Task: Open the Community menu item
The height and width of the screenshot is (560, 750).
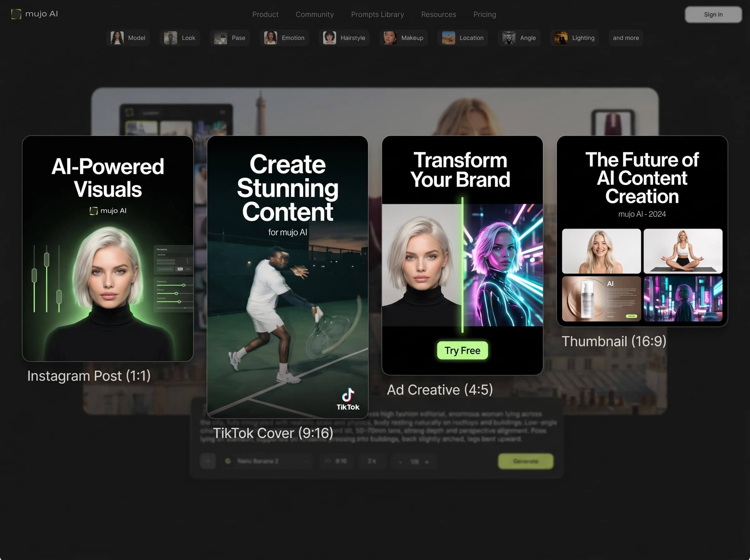Action: click(x=314, y=14)
